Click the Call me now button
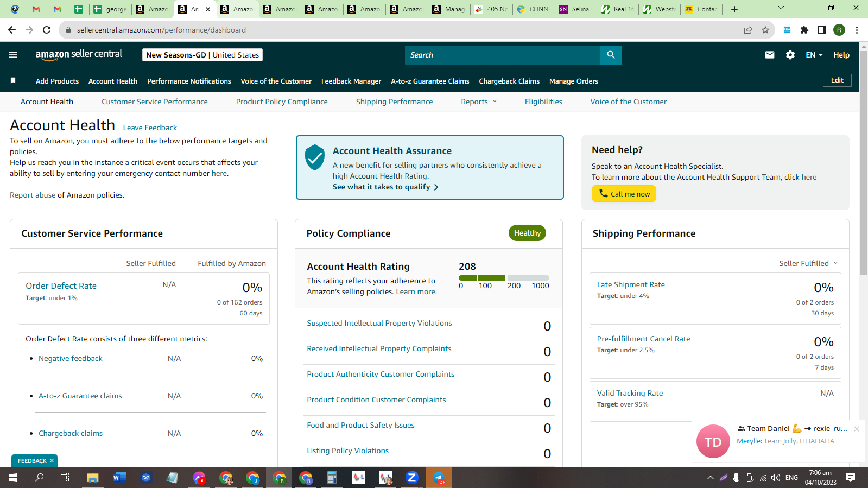The height and width of the screenshot is (488, 868). pyautogui.click(x=624, y=194)
